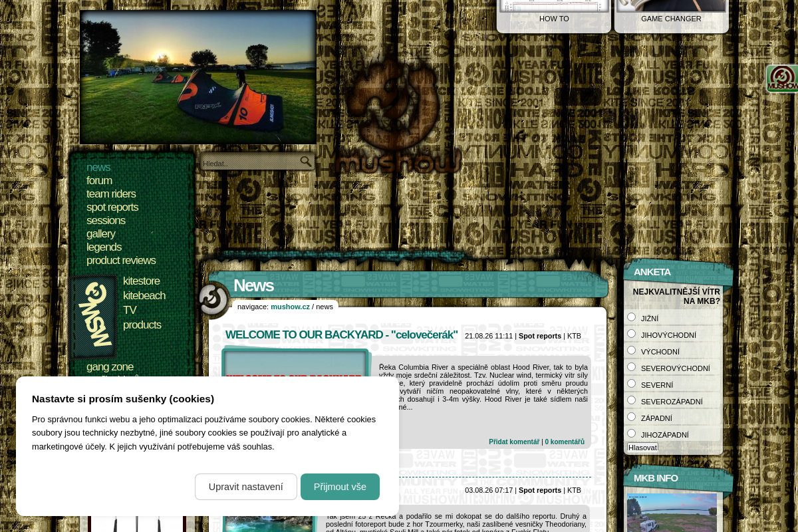Screen dimensions: 798x532
Task: Select the JIŽNÍ poll option
Action: pyautogui.click(x=632, y=317)
